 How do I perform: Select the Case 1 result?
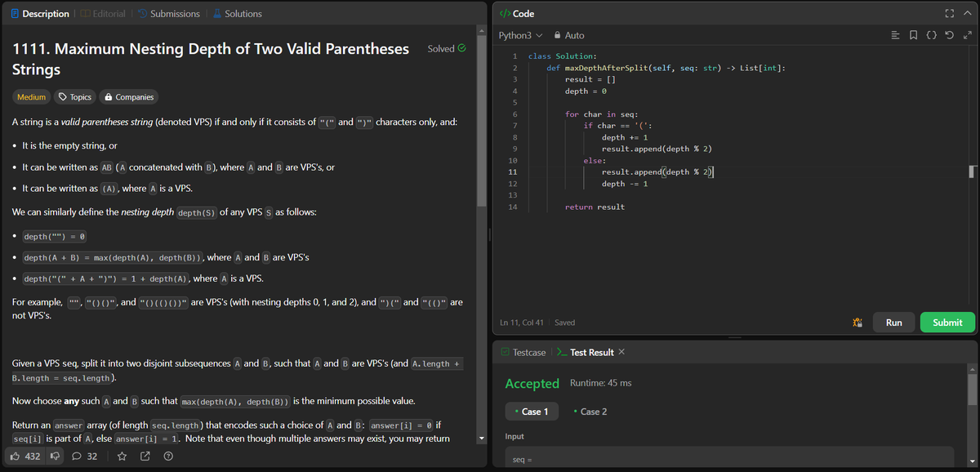coord(532,411)
